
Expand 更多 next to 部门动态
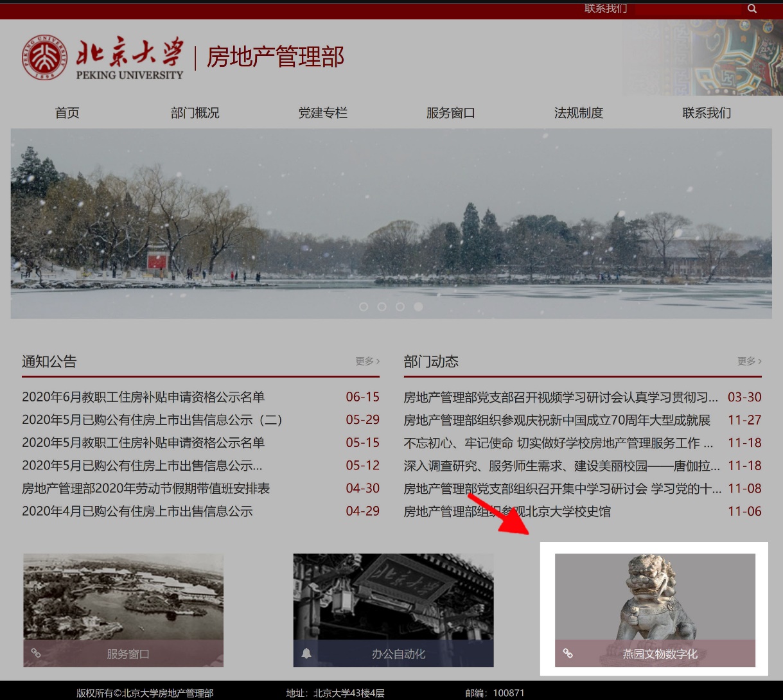click(x=749, y=361)
